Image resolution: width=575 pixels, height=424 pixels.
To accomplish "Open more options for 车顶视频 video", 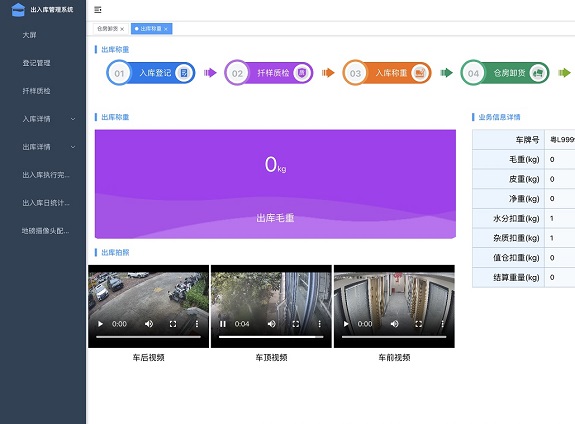I will 319,324.
